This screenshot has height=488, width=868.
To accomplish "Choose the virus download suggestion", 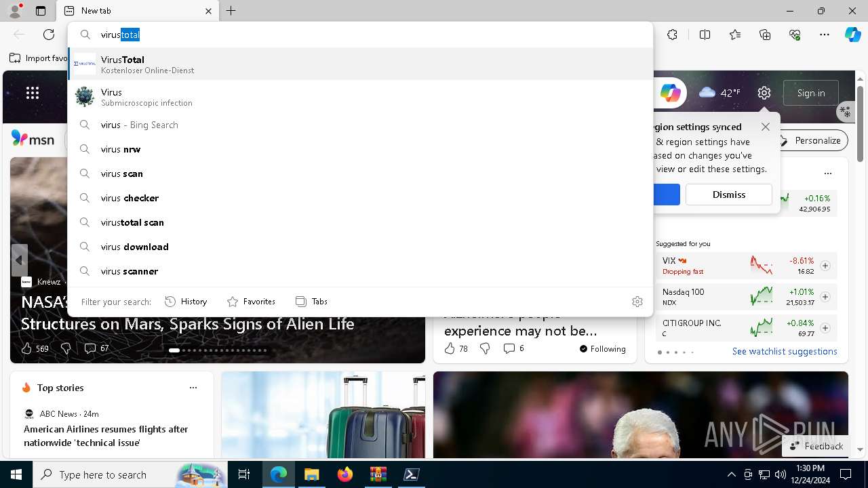I will coord(360,247).
